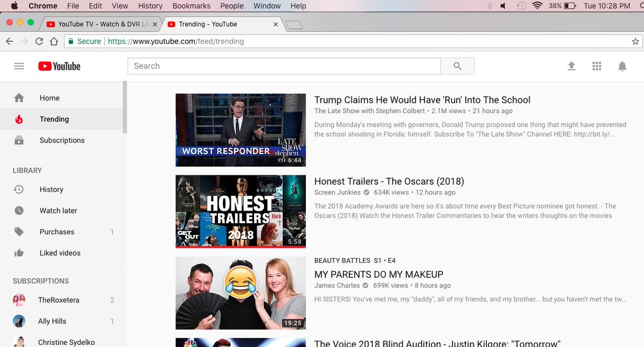Switch to YouTube TV tab
Image resolution: width=644 pixels, height=347 pixels.
point(102,24)
